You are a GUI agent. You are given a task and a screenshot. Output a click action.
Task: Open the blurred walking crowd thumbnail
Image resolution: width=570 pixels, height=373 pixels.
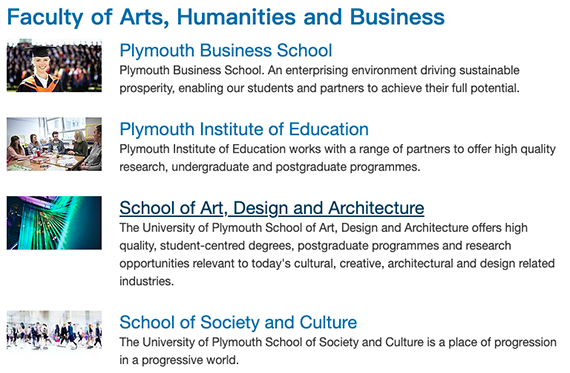54,330
